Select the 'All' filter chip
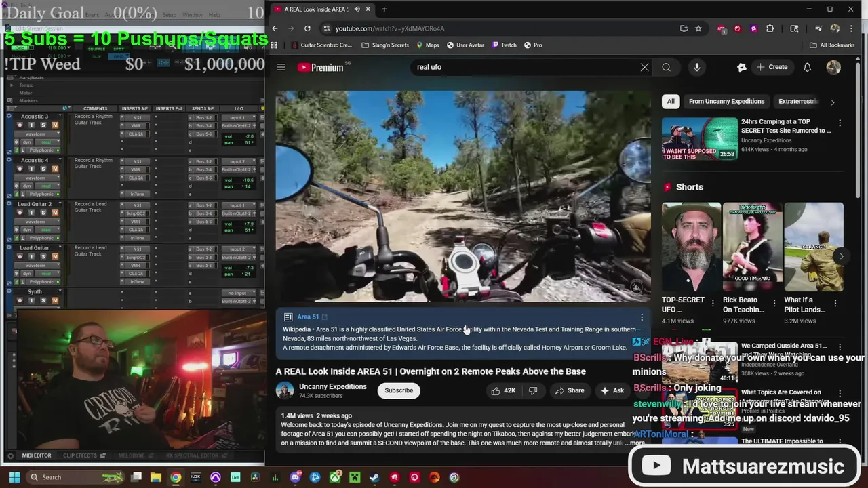Viewport: 868px width, 488px height. pyautogui.click(x=671, y=102)
